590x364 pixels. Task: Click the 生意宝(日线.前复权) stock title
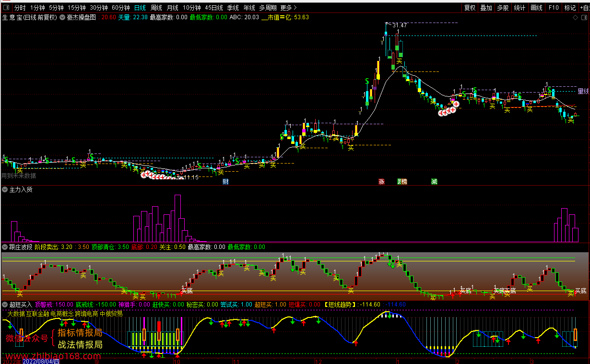pos(30,17)
